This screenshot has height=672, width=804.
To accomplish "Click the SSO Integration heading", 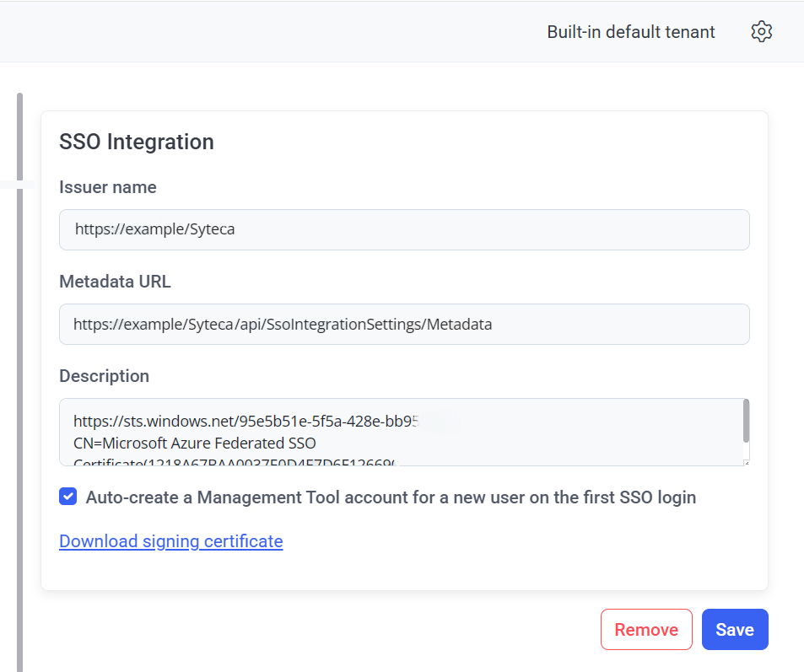I will click(x=136, y=142).
